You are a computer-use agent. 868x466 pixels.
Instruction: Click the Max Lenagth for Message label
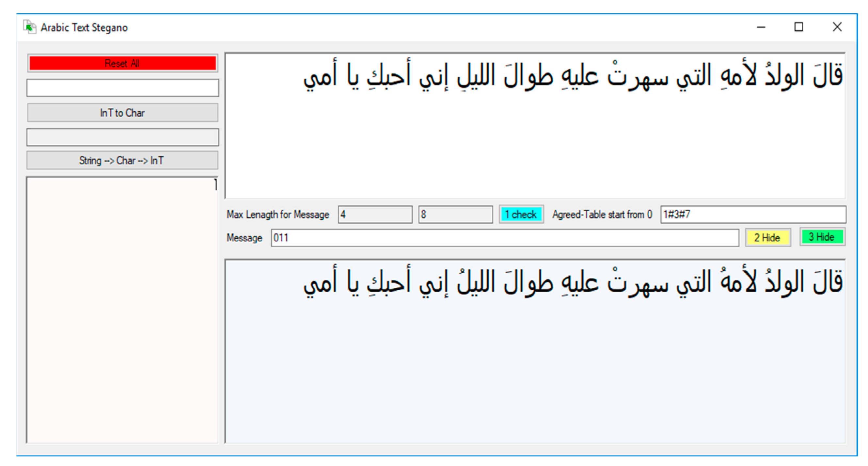tap(278, 214)
